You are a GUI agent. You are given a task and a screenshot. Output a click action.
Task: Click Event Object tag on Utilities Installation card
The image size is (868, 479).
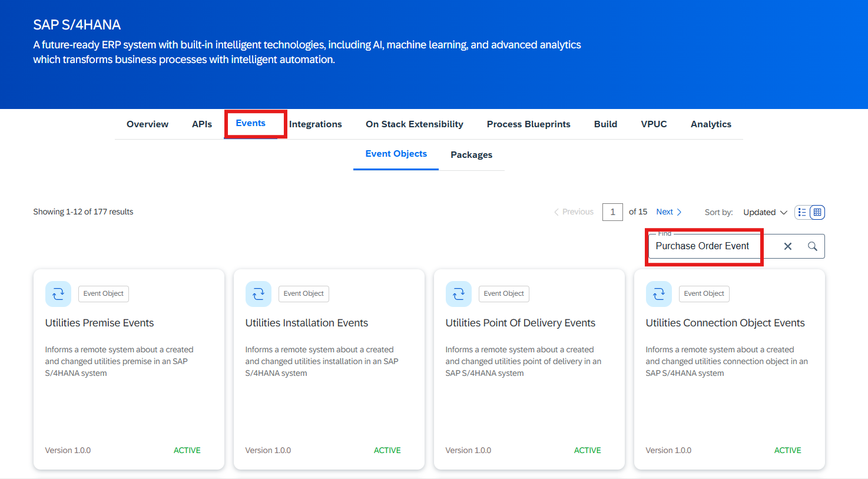tap(304, 293)
